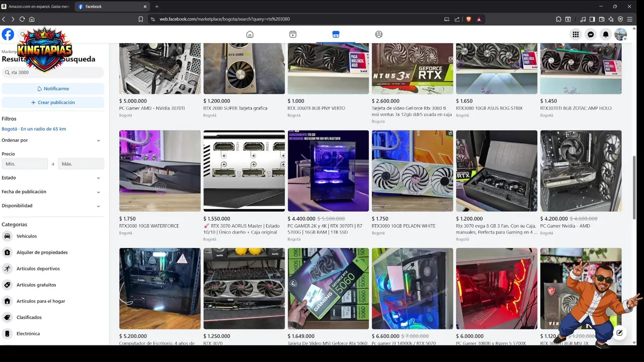The height and width of the screenshot is (362, 644).
Task: Open the Groups tab icon
Action: click(x=379, y=34)
